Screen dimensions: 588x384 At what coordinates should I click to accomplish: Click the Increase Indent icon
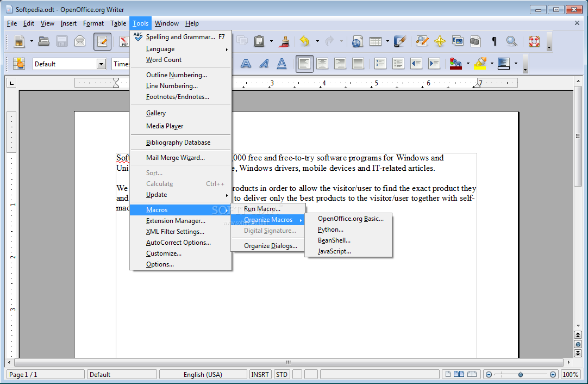tap(434, 64)
